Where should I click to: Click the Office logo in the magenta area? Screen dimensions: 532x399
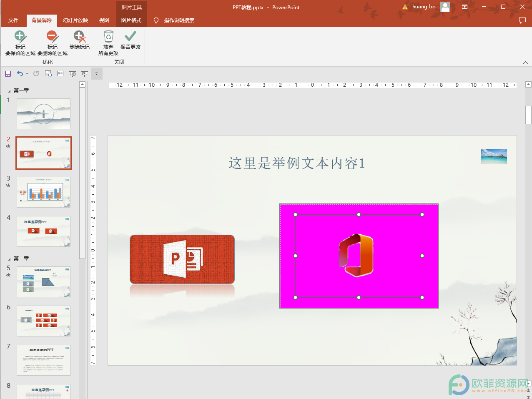click(356, 256)
